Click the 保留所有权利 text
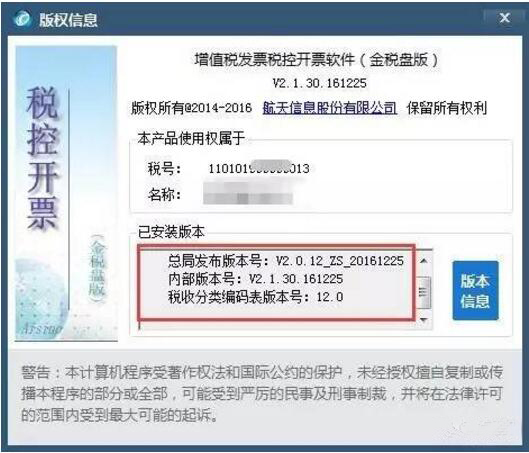 point(447,108)
